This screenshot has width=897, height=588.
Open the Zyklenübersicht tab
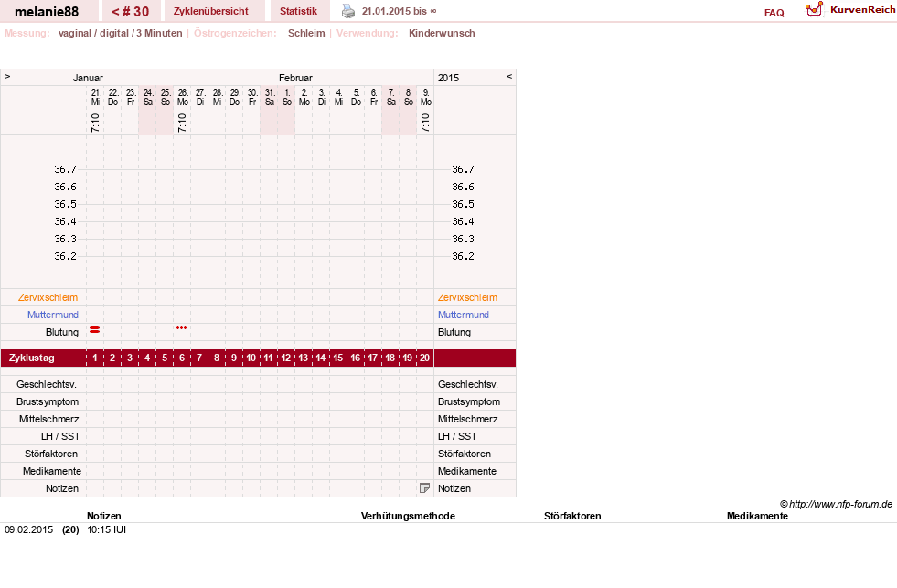(x=211, y=12)
